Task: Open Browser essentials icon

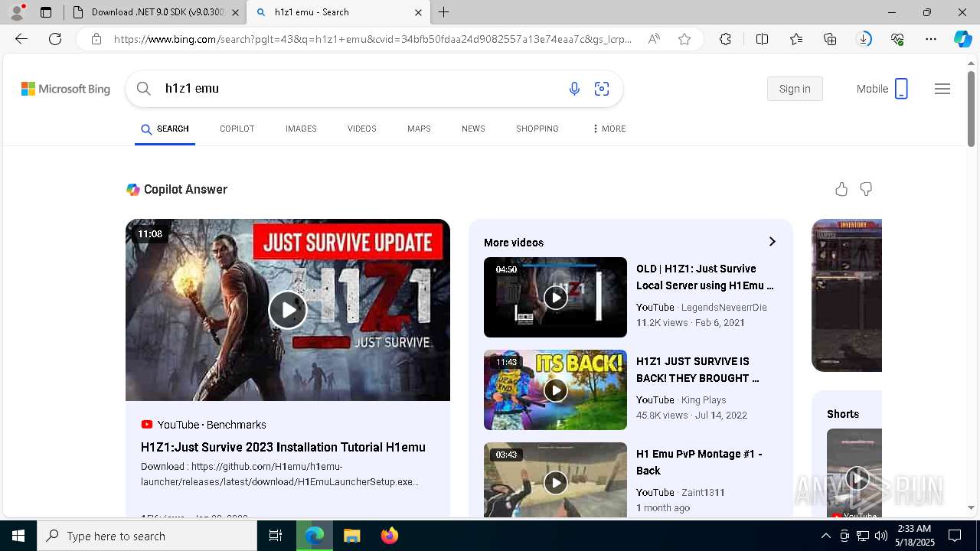Action: (x=897, y=39)
